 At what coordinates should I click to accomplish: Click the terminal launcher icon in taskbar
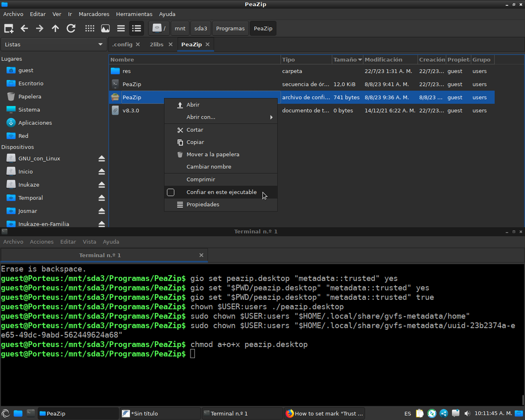coord(30,413)
